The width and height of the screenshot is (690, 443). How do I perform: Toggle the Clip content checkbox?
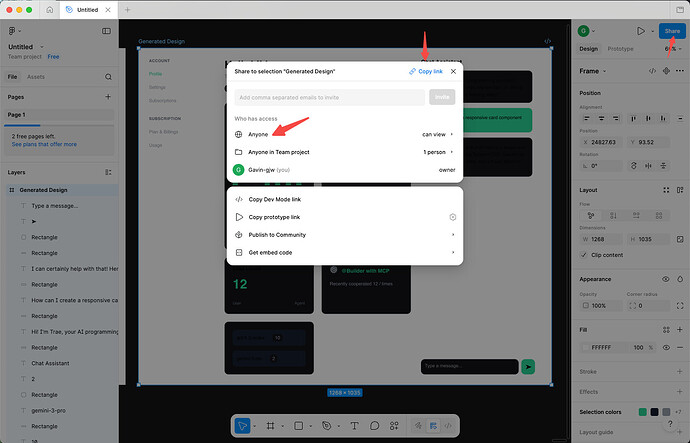tap(585, 254)
